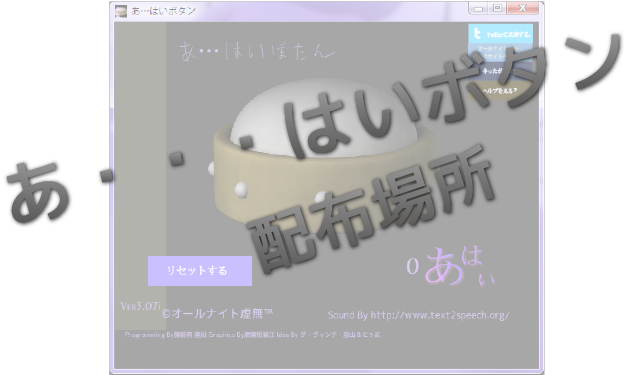The height and width of the screenshot is (375, 626).
Task: Click the dark button above ヘルプを見る?
Action: point(501,71)
